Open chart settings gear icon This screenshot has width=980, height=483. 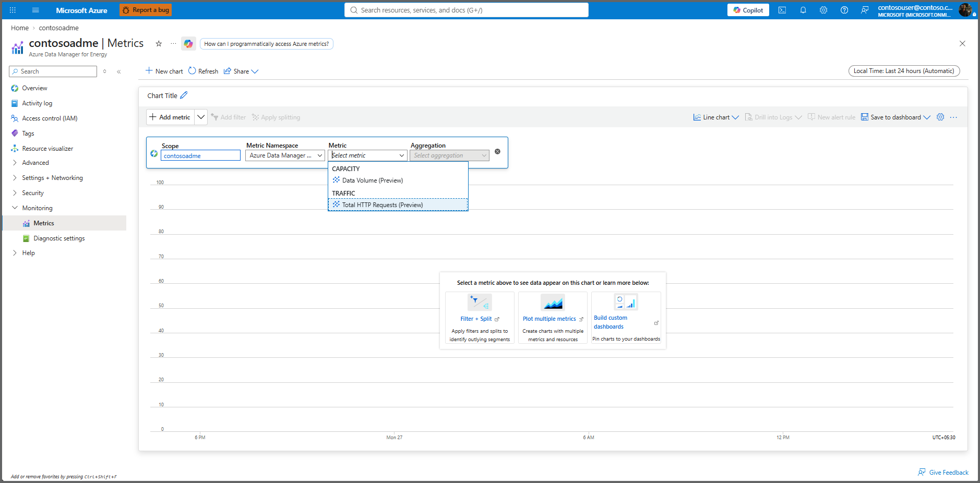pos(940,117)
